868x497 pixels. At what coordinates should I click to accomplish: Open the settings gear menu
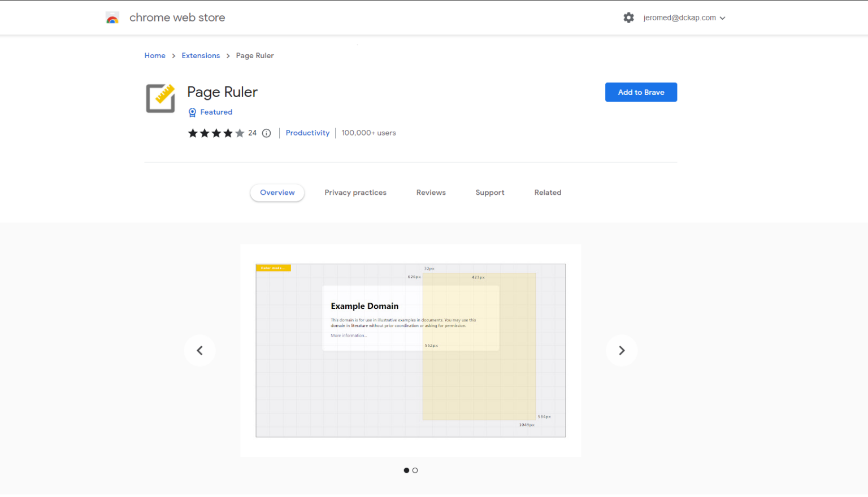pyautogui.click(x=628, y=18)
